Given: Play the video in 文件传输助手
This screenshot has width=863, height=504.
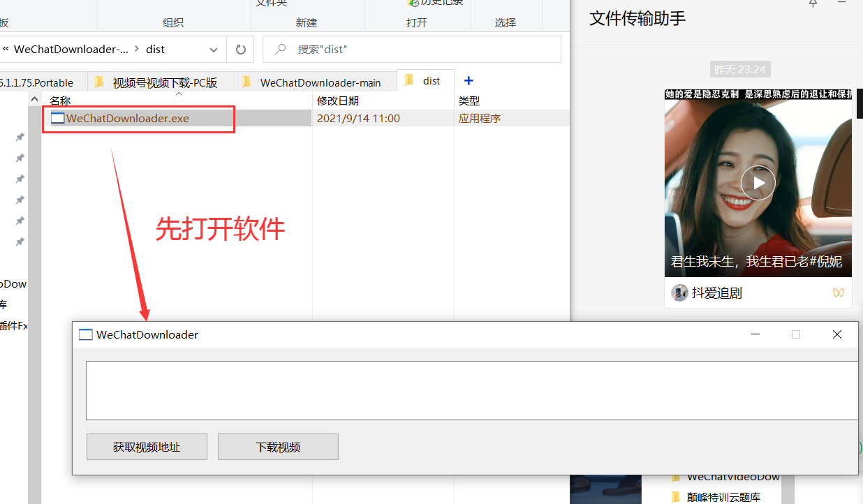Looking at the screenshot, I should (x=758, y=182).
